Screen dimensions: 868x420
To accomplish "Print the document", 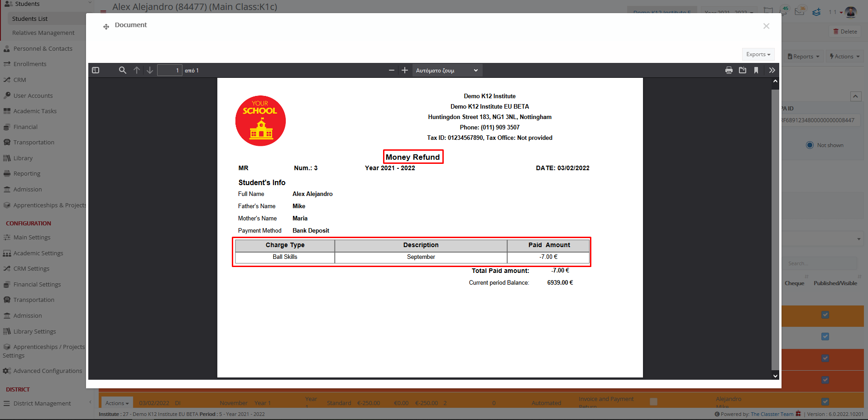I will coord(729,70).
